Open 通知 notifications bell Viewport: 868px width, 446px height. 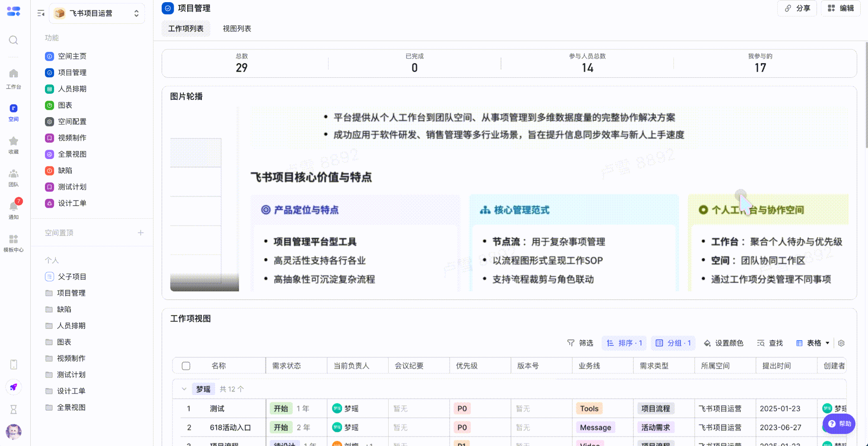pyautogui.click(x=13, y=210)
